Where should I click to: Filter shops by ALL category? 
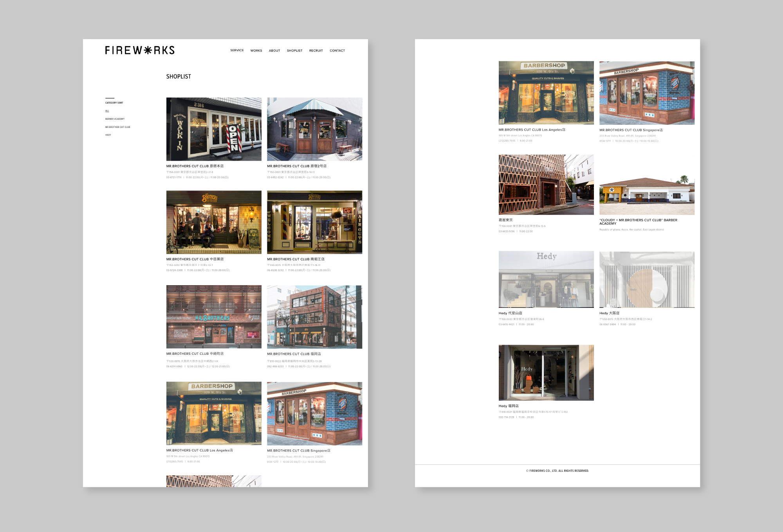(x=107, y=111)
